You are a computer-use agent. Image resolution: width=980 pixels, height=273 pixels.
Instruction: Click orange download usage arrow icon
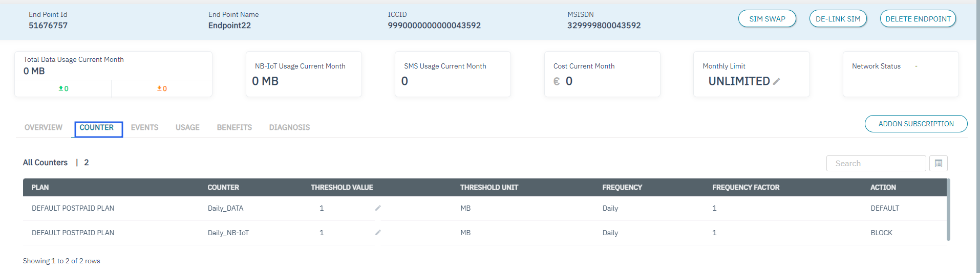pos(159,88)
